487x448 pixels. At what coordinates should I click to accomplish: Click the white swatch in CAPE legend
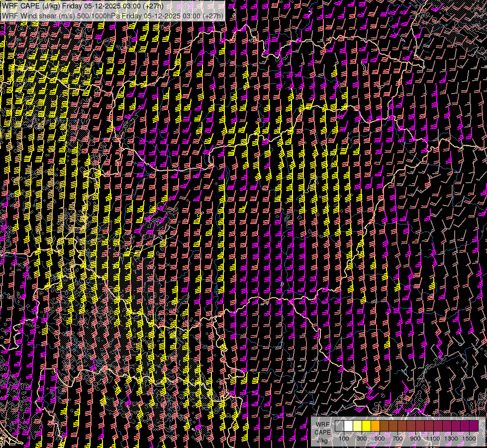348,426
